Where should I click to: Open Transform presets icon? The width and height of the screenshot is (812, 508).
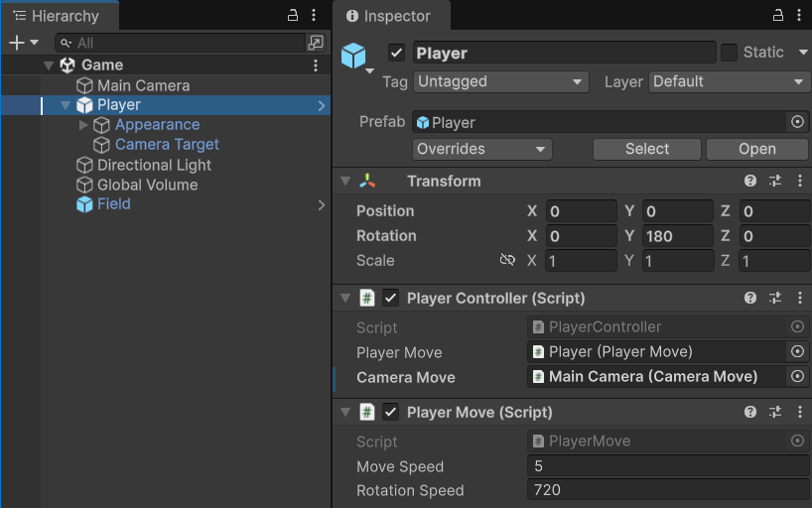tap(775, 181)
